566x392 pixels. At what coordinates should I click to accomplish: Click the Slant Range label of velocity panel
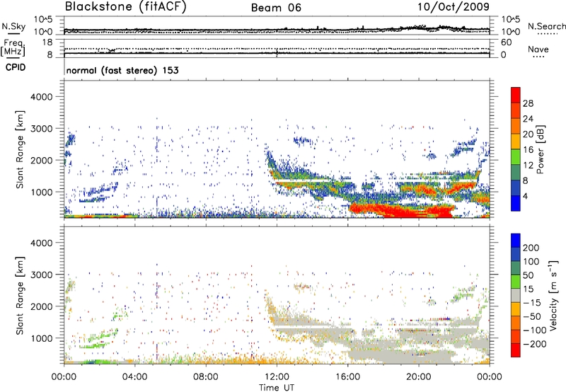pyautogui.click(x=20, y=296)
